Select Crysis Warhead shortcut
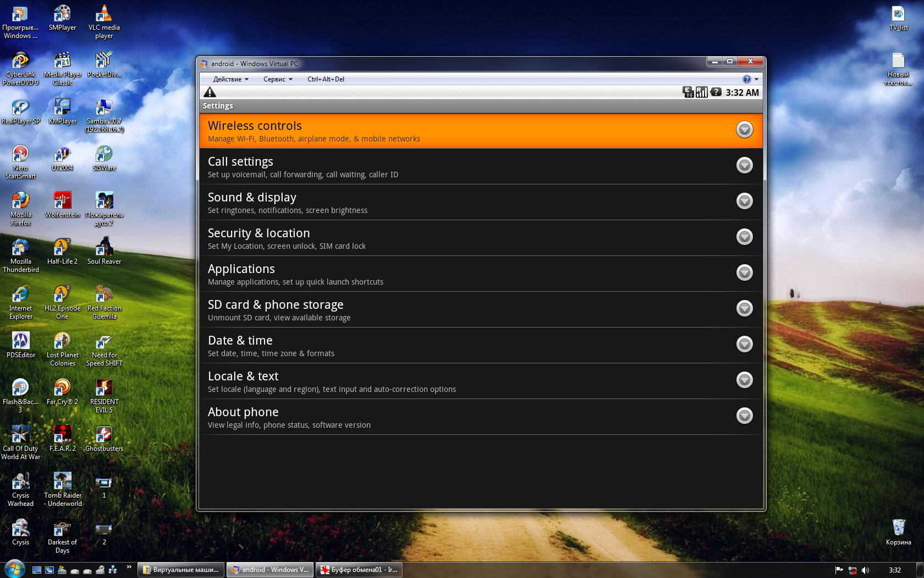 tap(20, 490)
